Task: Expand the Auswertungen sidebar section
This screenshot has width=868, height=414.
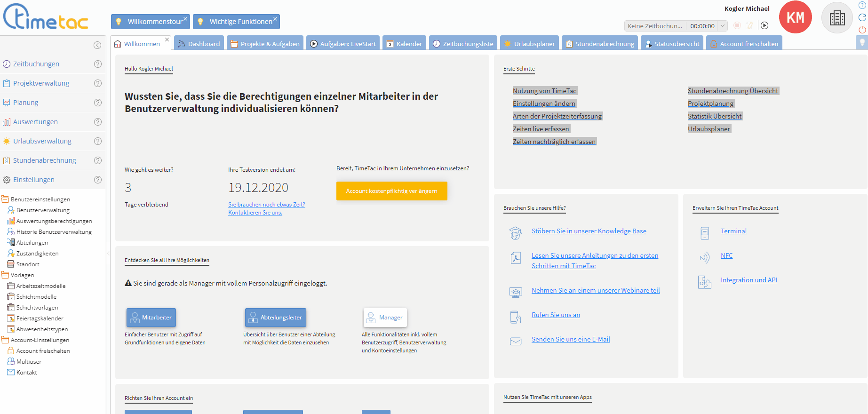Action: [35, 122]
